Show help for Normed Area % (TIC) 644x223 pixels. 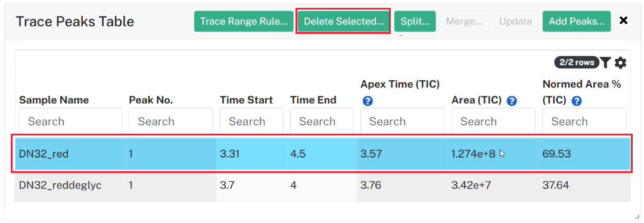[x=577, y=101]
